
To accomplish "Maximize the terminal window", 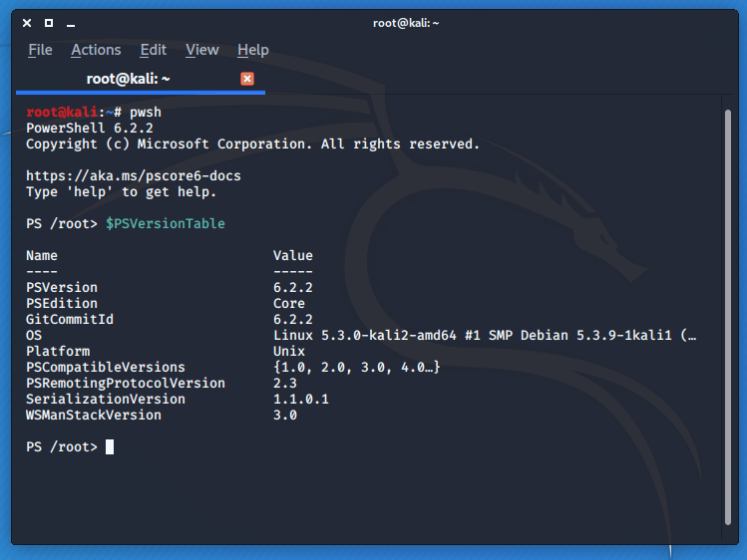I will (x=48, y=22).
